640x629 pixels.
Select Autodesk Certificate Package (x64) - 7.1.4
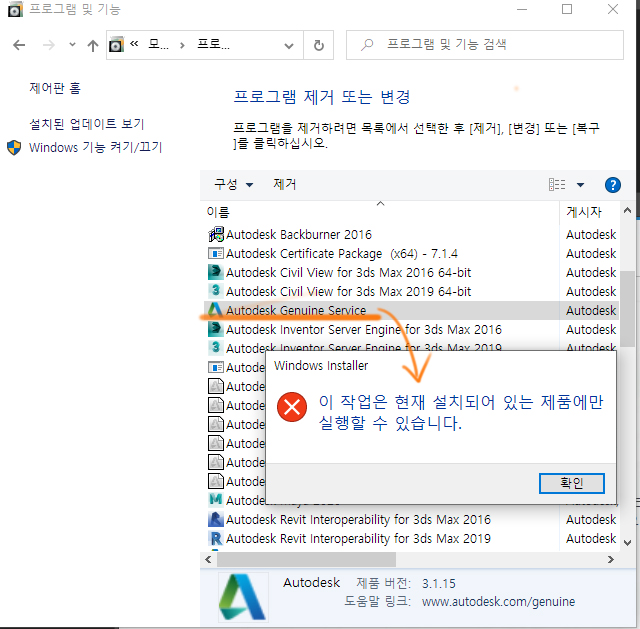342,253
